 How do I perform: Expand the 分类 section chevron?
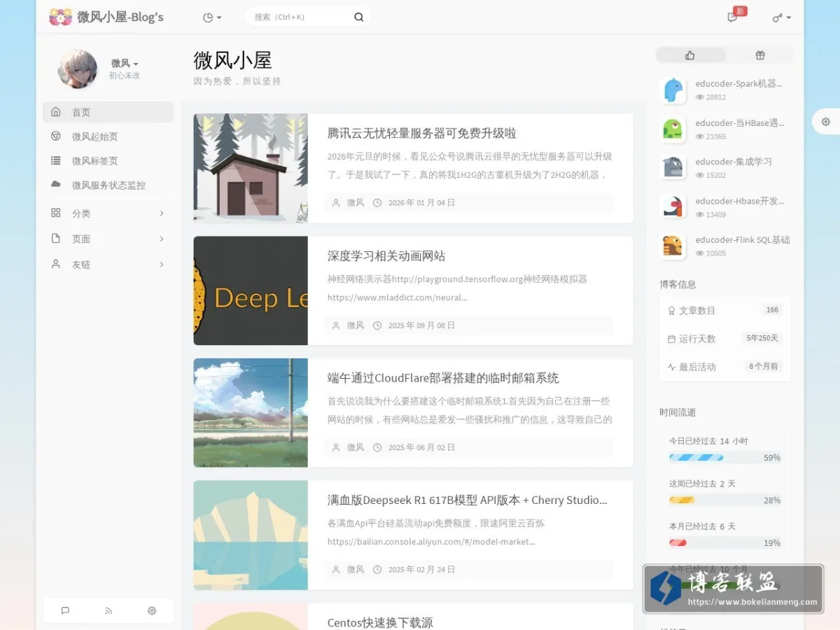point(162,213)
